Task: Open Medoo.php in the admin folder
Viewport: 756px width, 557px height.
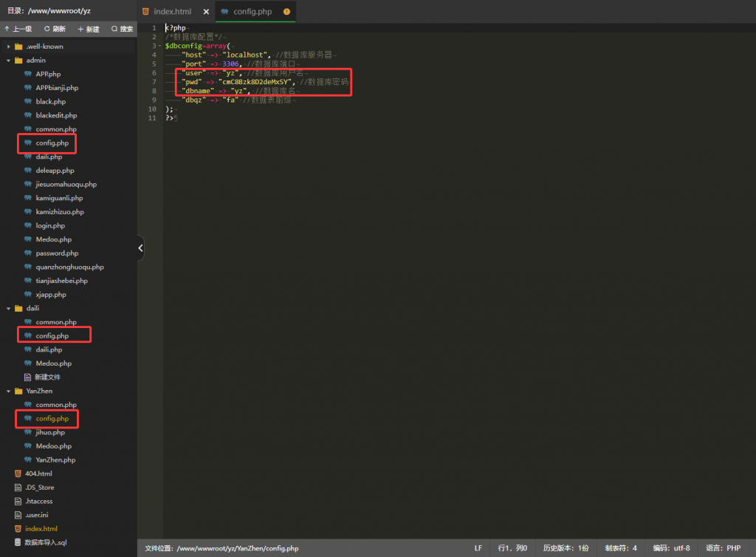Action: 53,239
